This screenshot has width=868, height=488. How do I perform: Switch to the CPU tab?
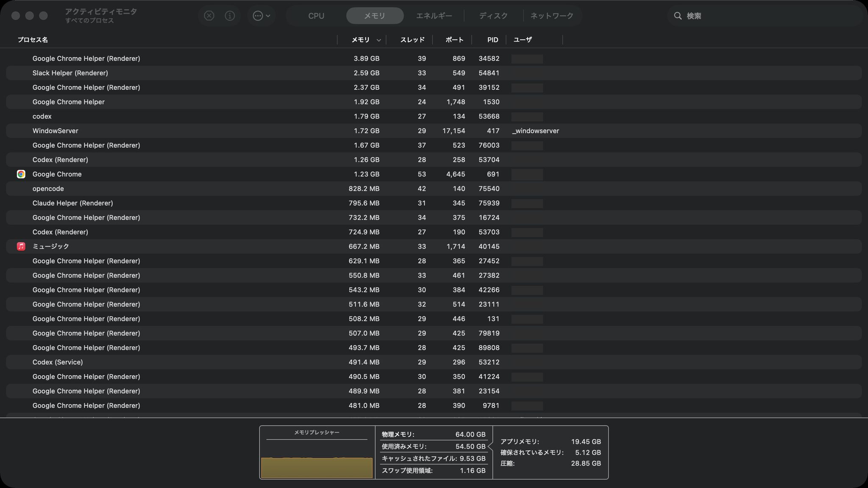pyautogui.click(x=316, y=16)
